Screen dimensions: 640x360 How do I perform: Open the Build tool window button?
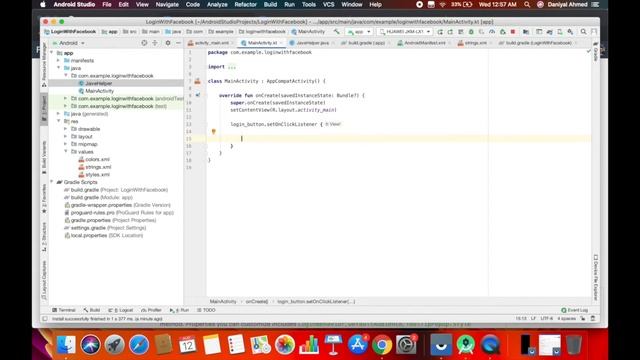tap(92, 310)
